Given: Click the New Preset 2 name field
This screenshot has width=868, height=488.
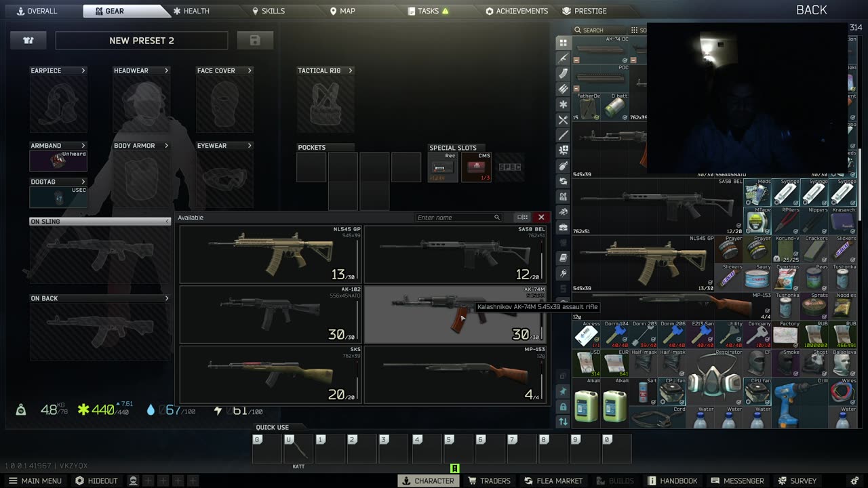Looking at the screenshot, I should [142, 40].
